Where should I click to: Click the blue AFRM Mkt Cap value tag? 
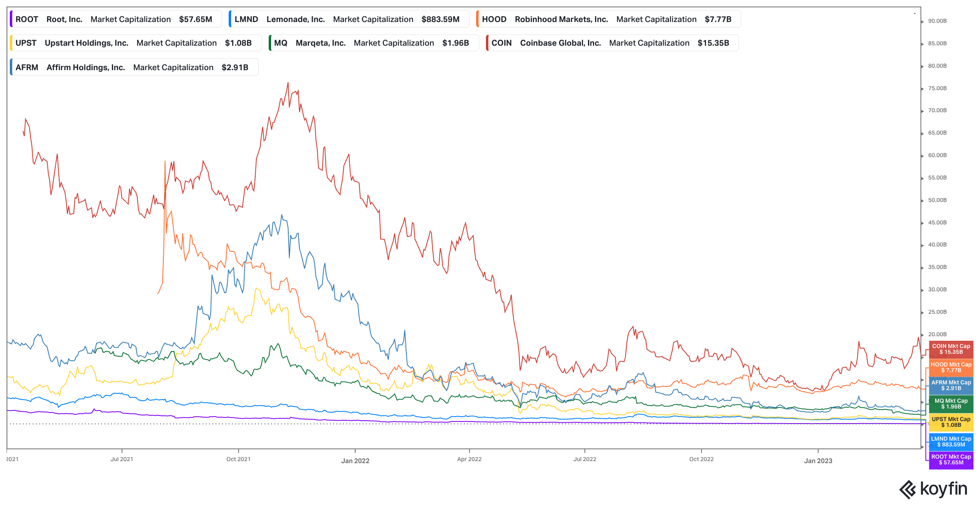pos(951,385)
